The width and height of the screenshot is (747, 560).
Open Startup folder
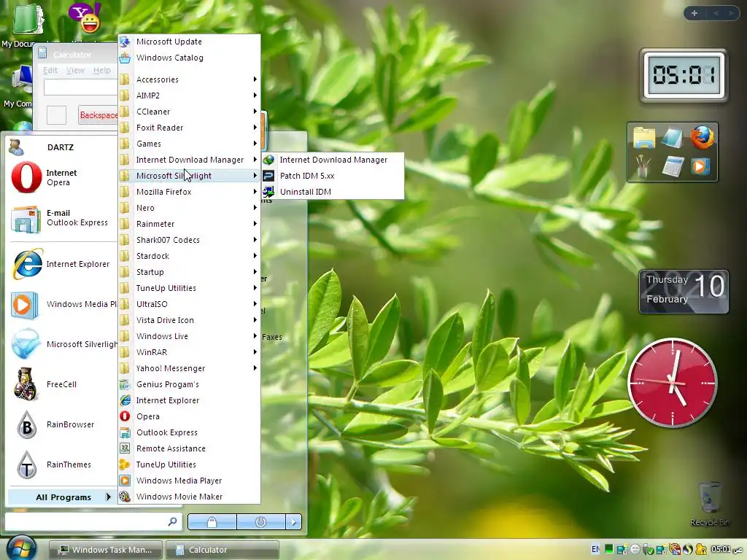click(189, 272)
